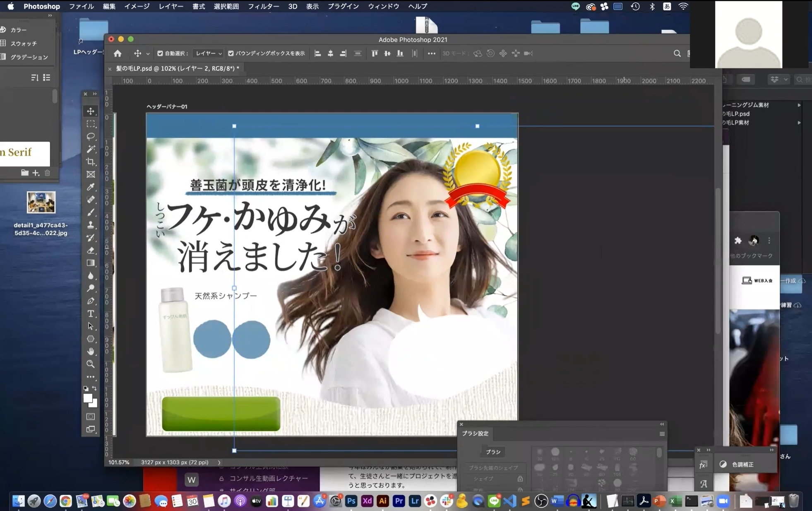This screenshot has height=511, width=812.
Task: Click align left edges icon
Action: tap(317, 53)
